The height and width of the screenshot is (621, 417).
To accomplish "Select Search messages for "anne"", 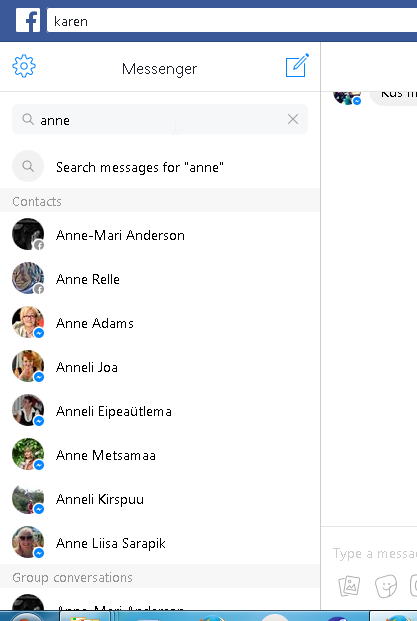I will [160, 166].
